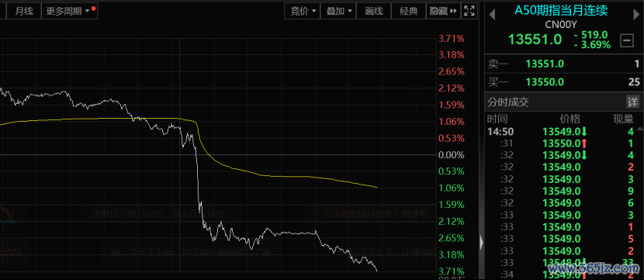Screen dimensions: 644x280
Task: Select the 卖一 ask row label
Action: 498,64
